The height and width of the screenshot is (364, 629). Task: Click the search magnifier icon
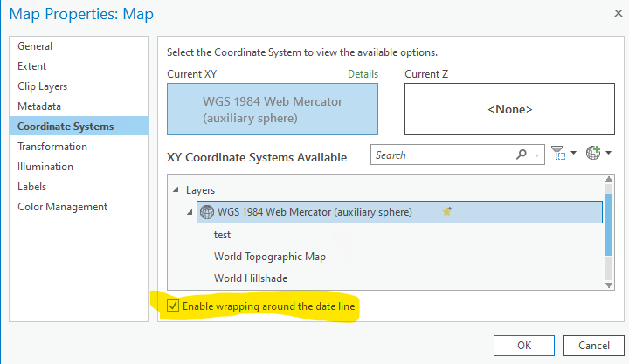tap(522, 155)
